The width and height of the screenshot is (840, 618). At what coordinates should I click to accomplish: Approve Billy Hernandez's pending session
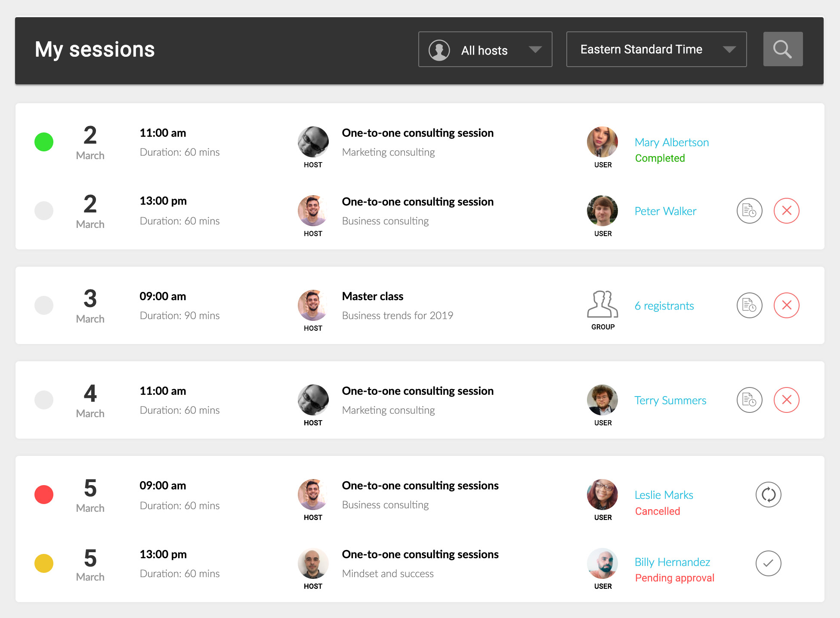[768, 563]
